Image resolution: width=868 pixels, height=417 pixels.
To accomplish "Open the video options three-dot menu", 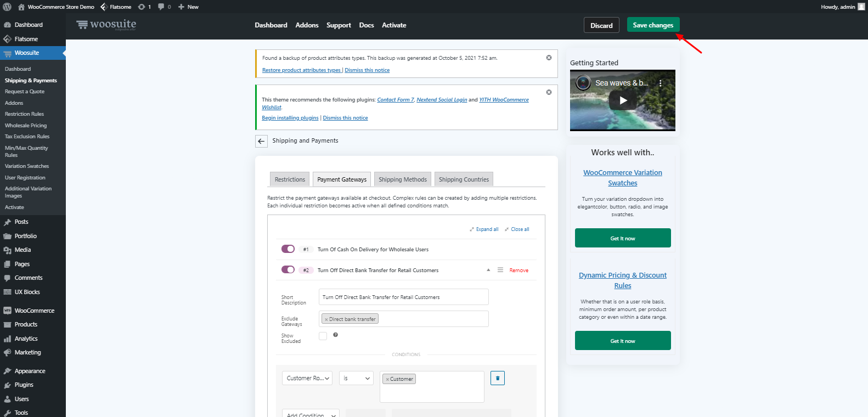I will pos(661,83).
